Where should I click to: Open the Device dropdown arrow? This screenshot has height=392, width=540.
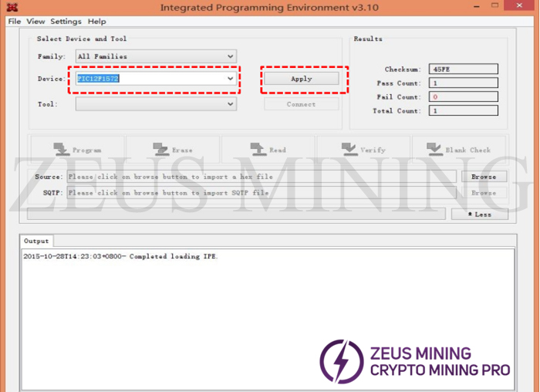coord(230,79)
